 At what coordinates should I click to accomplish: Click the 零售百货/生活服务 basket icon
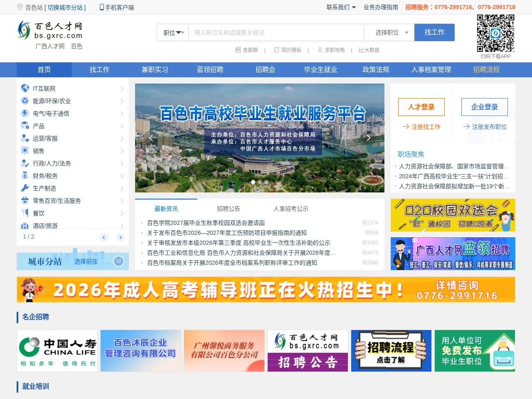pos(25,200)
